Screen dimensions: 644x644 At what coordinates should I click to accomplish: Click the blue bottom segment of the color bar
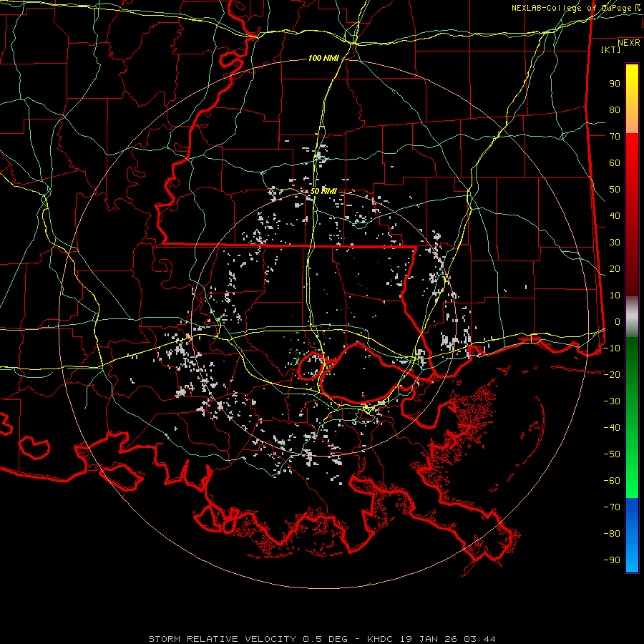632,535
